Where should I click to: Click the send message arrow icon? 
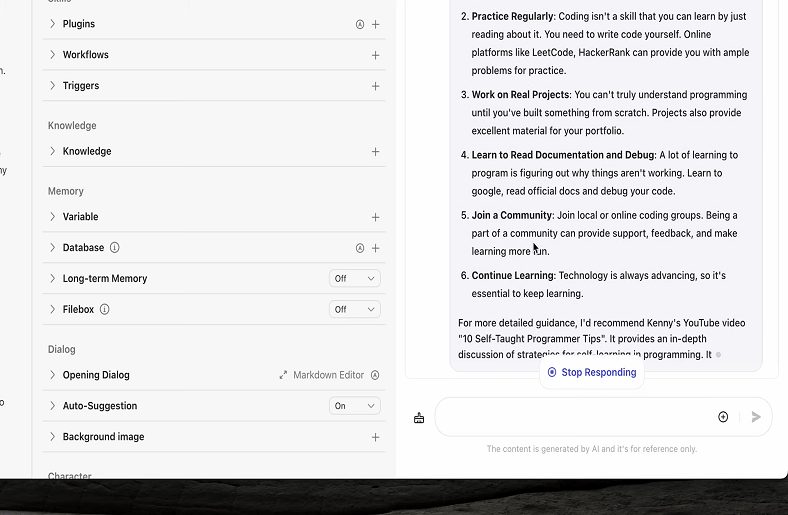pyautogui.click(x=756, y=417)
